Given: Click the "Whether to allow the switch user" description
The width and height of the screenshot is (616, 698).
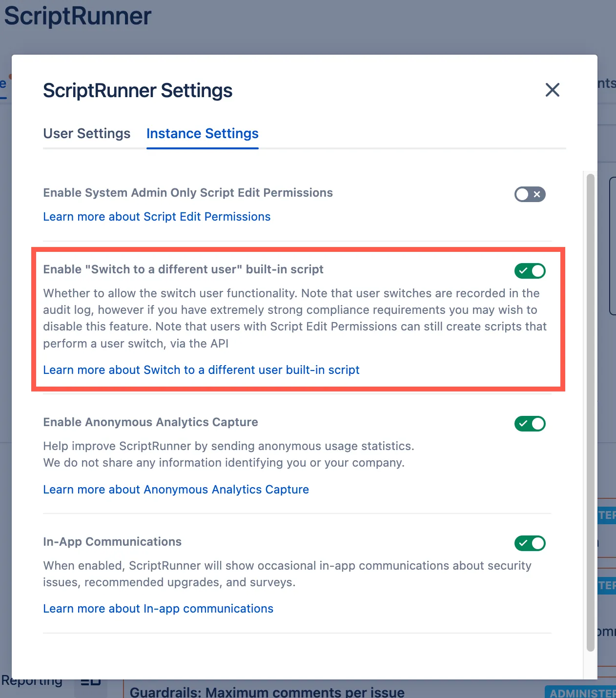Looking at the screenshot, I should point(295,318).
